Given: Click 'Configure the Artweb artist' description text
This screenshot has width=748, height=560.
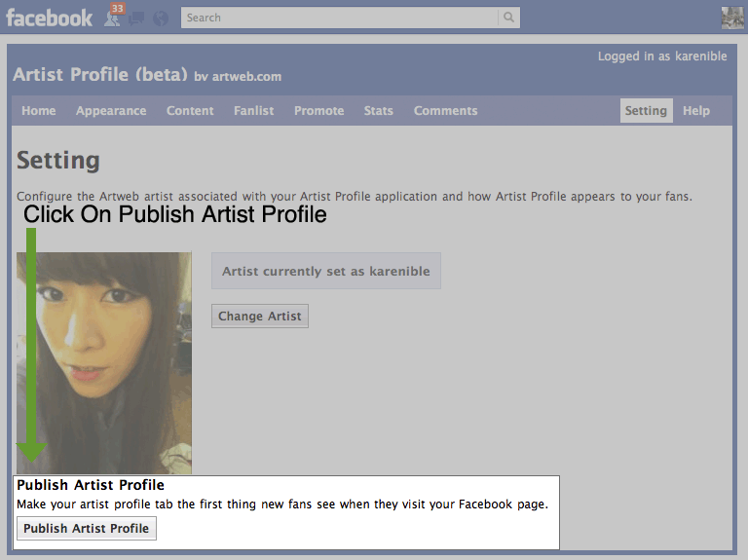Looking at the screenshot, I should [355, 197].
